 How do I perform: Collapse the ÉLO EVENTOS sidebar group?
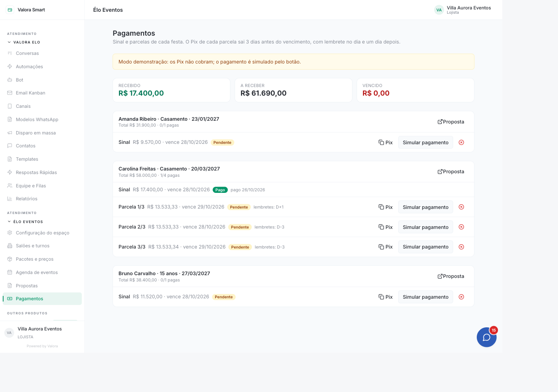click(25, 222)
